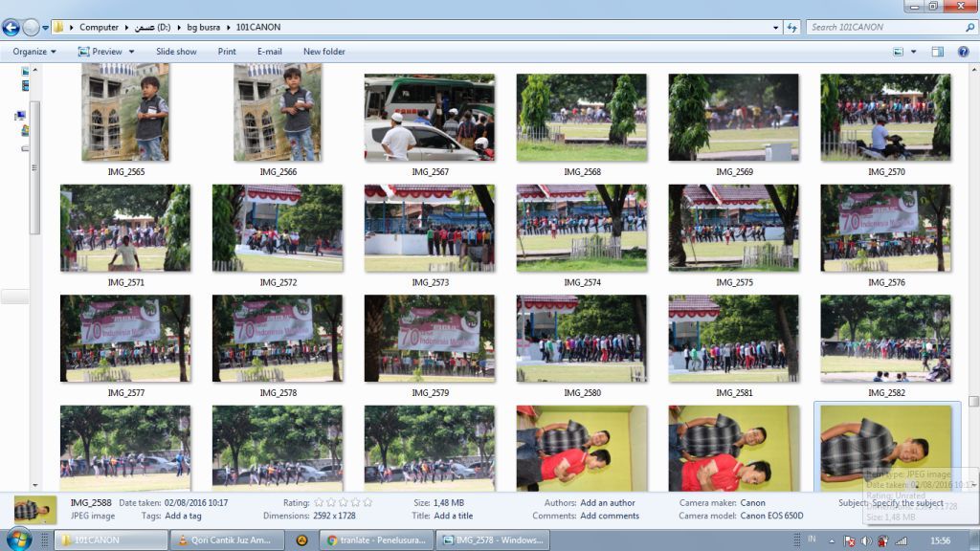Click the folder icon in address bar
This screenshot has width=980, height=551.
click(x=58, y=27)
